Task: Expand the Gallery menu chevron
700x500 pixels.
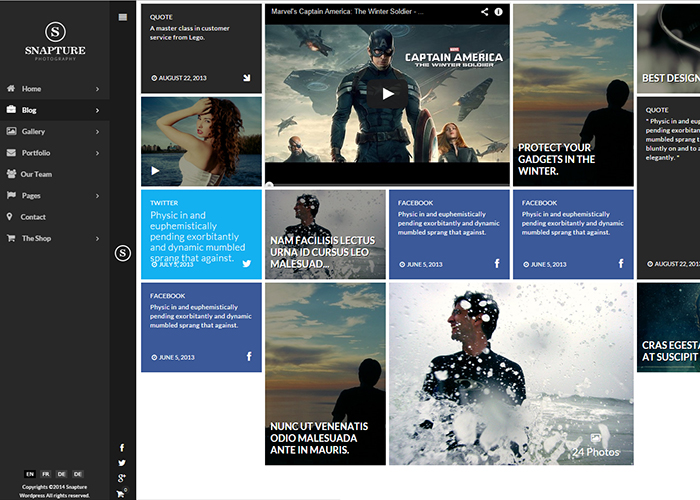Action: point(97,132)
